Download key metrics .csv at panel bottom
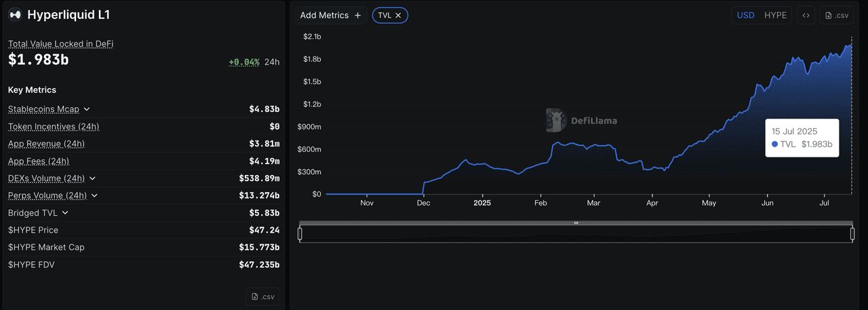This screenshot has width=868, height=310. pyautogui.click(x=262, y=296)
